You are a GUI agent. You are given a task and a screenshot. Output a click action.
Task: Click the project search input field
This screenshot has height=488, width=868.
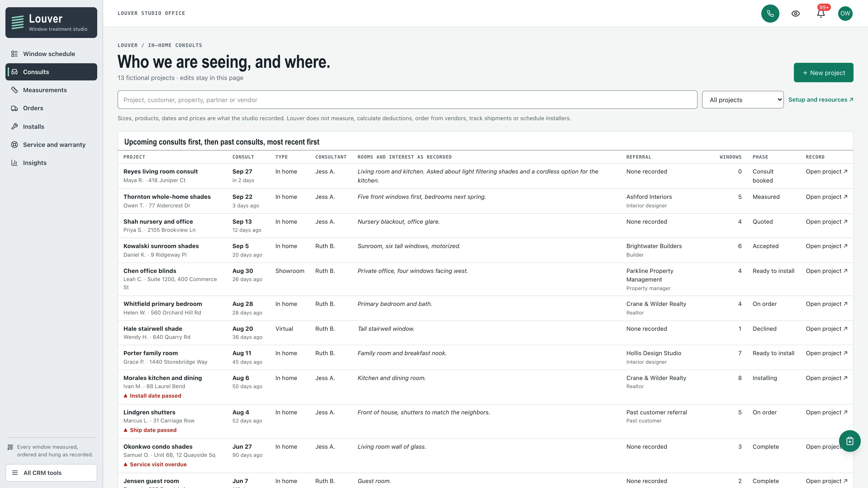[x=407, y=100]
